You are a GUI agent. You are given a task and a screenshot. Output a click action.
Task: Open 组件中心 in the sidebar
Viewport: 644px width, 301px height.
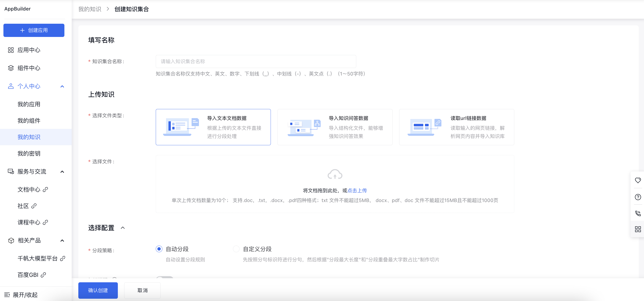[29, 68]
